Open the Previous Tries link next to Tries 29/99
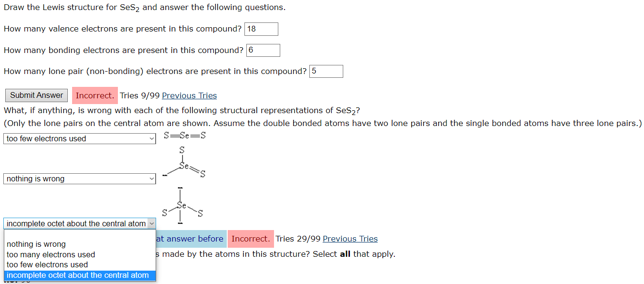 tap(349, 239)
